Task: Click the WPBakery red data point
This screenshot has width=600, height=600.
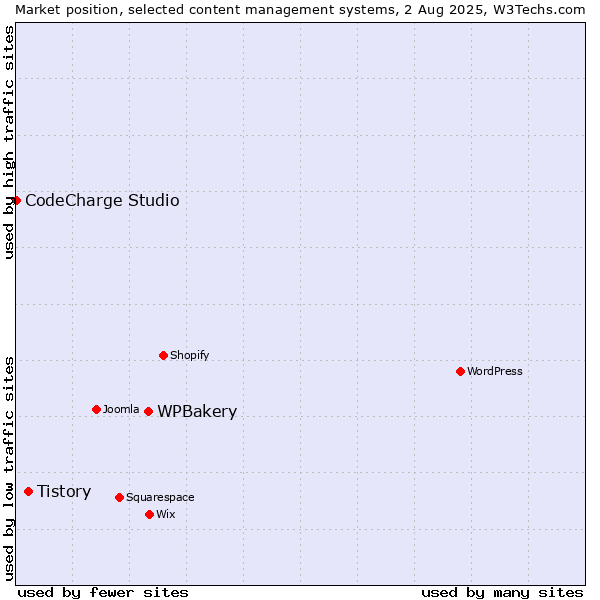Action: tap(149, 411)
